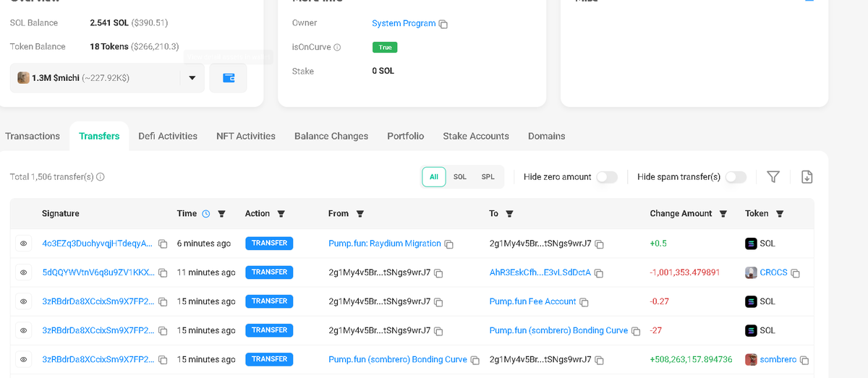The image size is (868, 378).
Task: Export transfers with the download file icon
Action: point(807,177)
